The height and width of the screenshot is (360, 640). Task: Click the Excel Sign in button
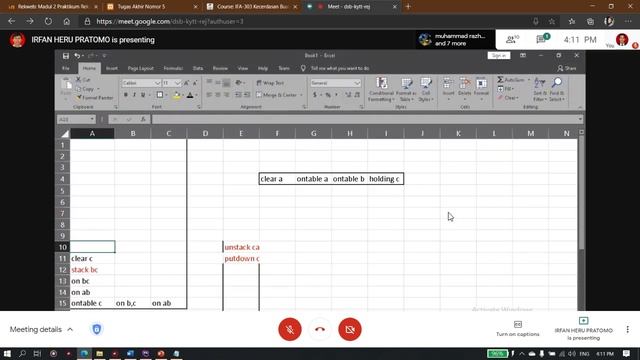coord(499,56)
